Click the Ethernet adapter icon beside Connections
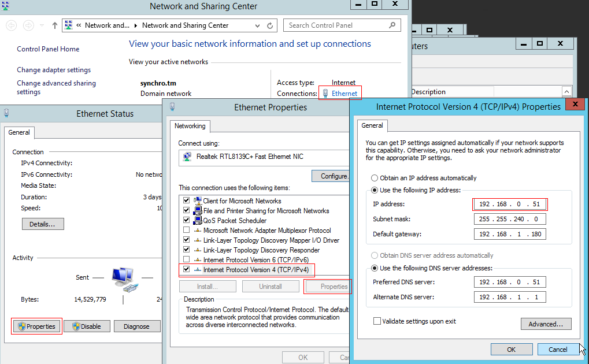 [325, 93]
